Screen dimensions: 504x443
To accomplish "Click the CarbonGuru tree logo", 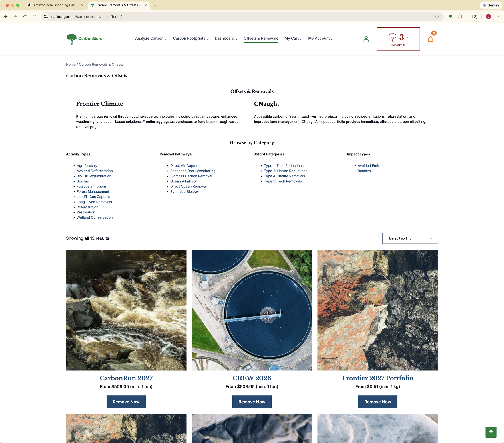I will (84, 39).
